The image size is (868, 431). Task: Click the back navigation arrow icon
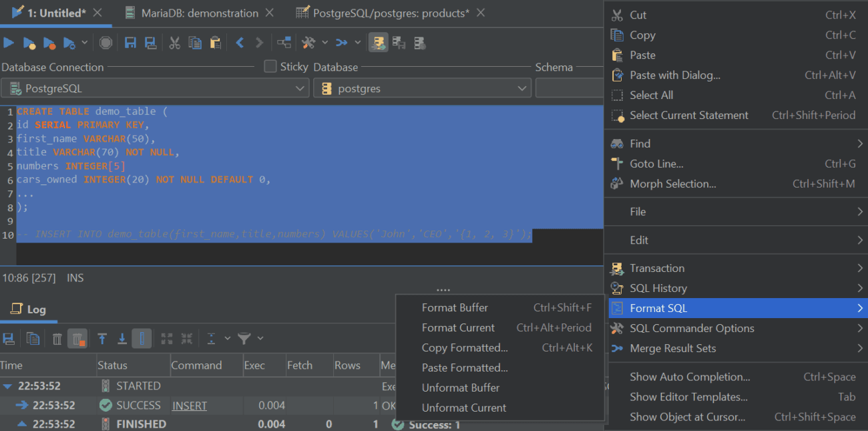[240, 42]
